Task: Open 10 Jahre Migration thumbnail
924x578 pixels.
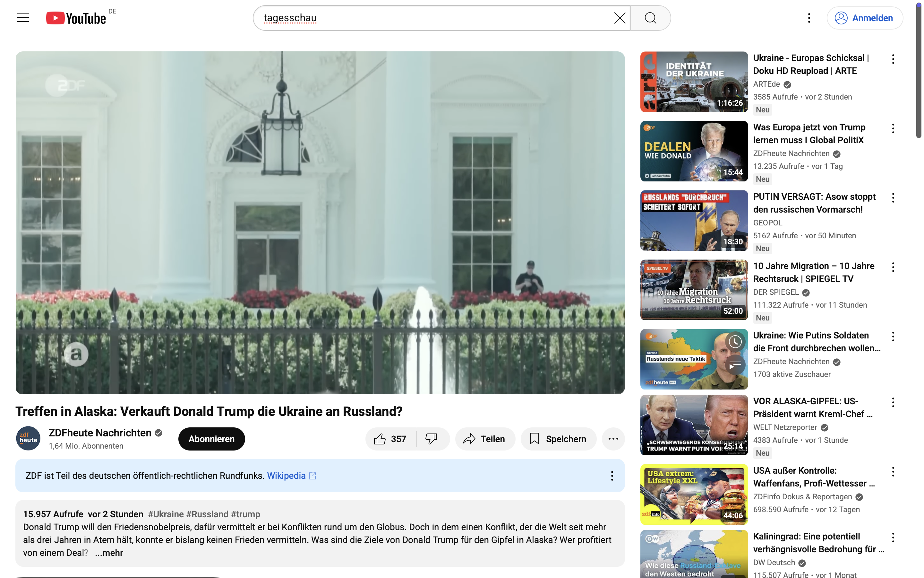Action: [x=694, y=290]
